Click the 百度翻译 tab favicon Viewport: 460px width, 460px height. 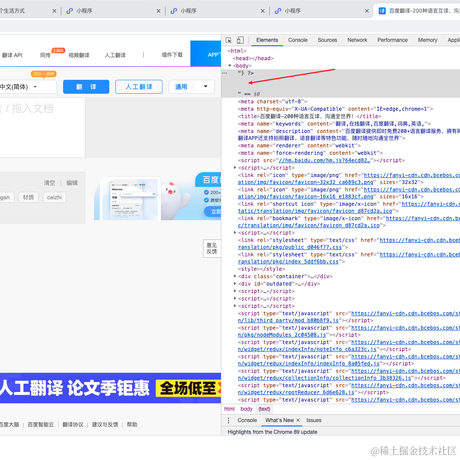coord(382,11)
